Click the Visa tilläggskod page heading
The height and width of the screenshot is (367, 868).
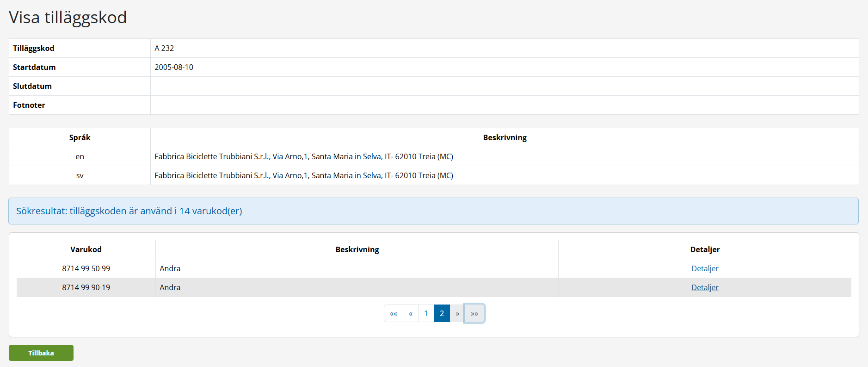tap(68, 18)
